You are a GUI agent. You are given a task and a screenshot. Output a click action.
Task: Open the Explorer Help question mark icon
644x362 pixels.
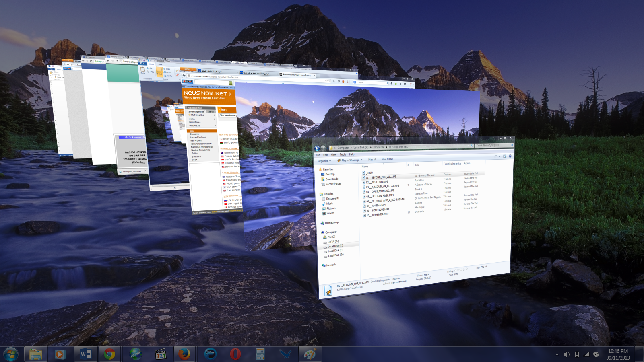coord(510,156)
